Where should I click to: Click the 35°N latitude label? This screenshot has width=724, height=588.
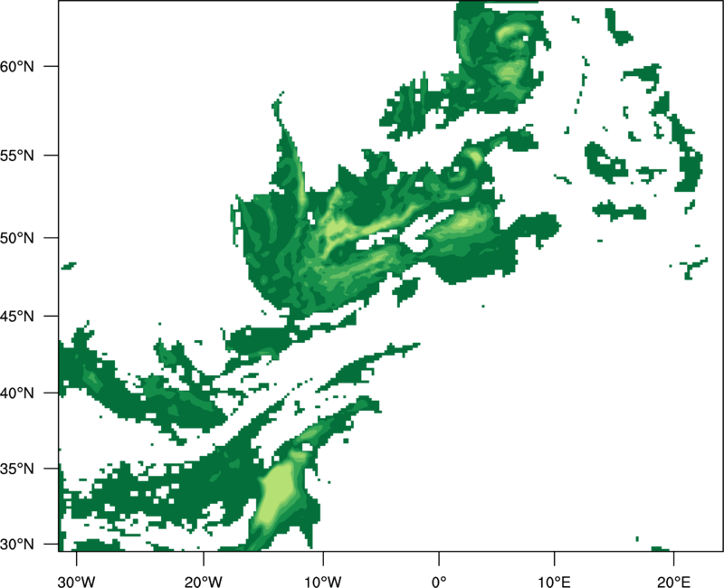coord(16,469)
